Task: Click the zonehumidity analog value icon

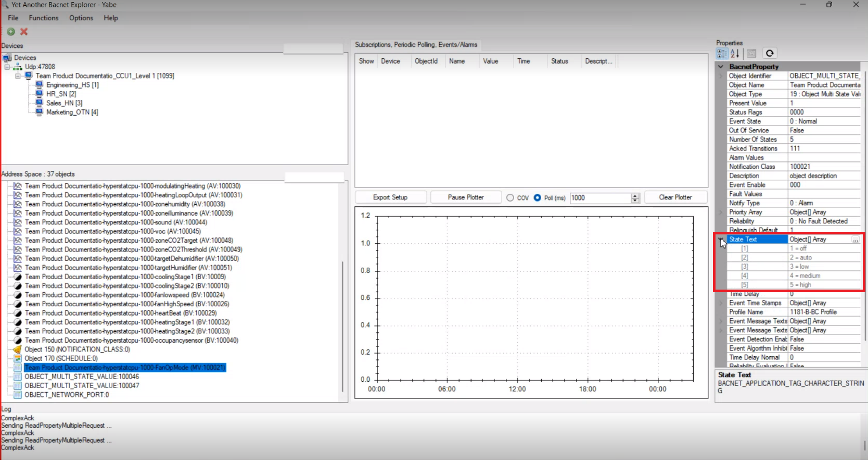Action: pos(18,204)
